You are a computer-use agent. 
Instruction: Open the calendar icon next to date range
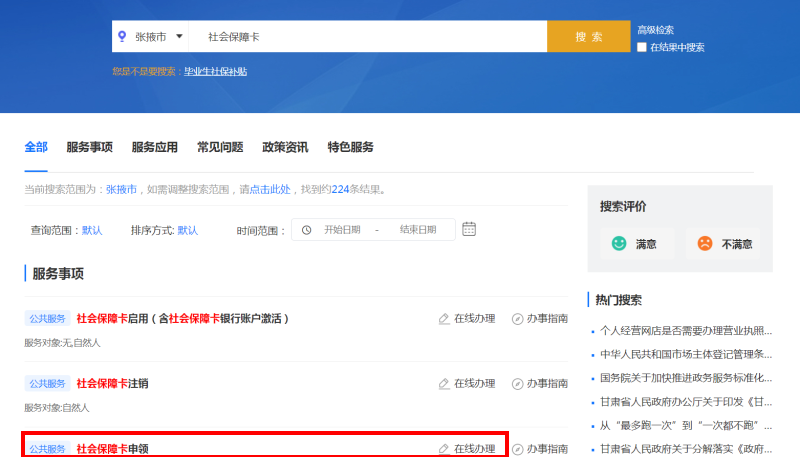[x=469, y=229]
